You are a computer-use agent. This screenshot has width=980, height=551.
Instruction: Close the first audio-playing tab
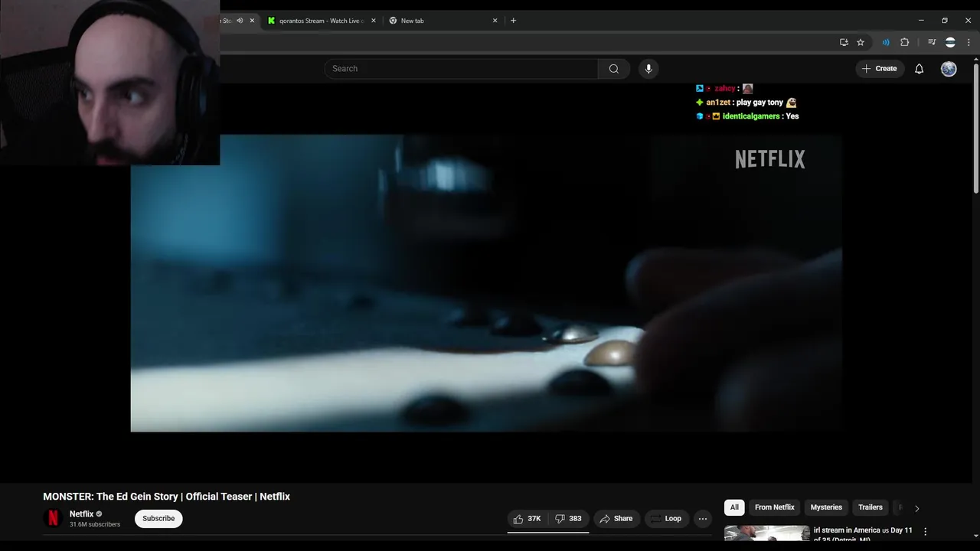[252, 21]
